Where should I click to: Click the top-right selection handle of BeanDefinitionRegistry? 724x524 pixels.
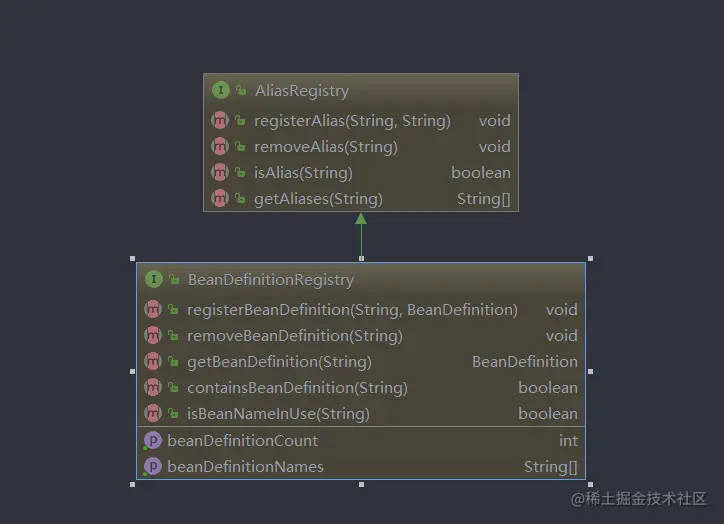pos(591,259)
